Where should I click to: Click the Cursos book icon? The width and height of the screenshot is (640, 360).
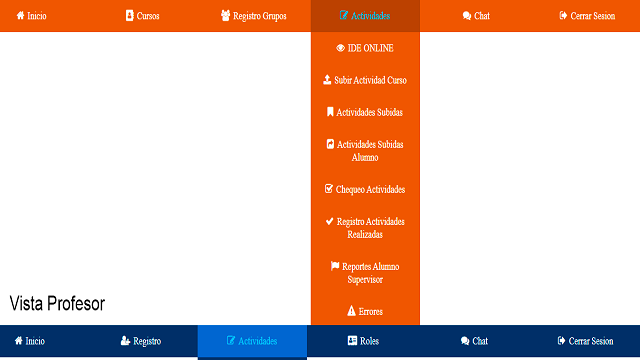click(x=129, y=16)
